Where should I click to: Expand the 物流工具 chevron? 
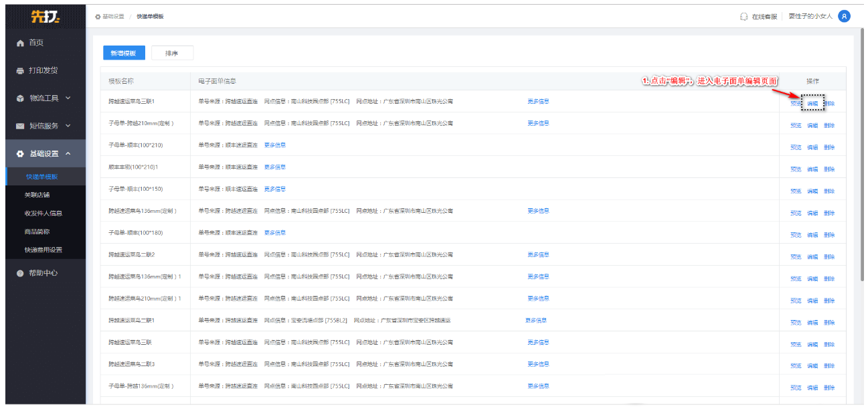coord(68,98)
